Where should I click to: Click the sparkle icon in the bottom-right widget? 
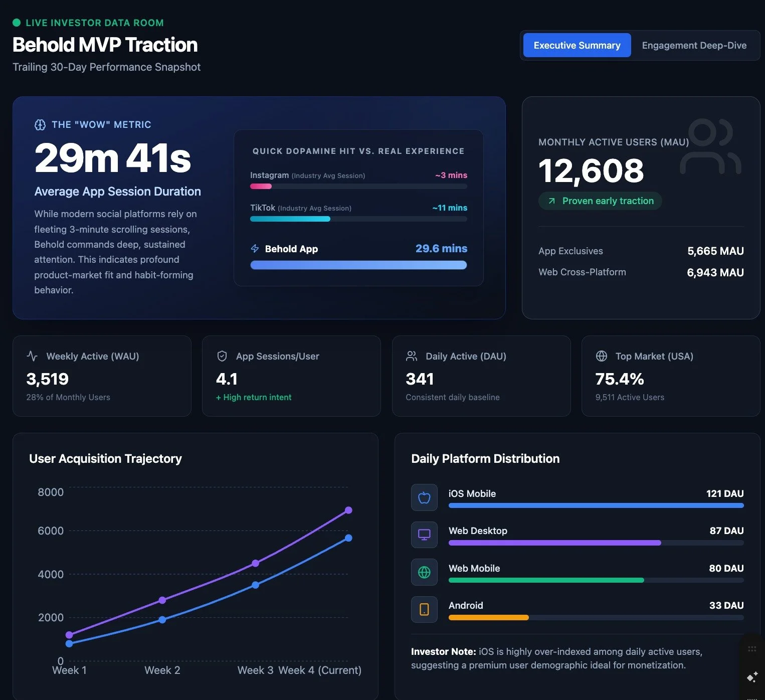pos(752,677)
